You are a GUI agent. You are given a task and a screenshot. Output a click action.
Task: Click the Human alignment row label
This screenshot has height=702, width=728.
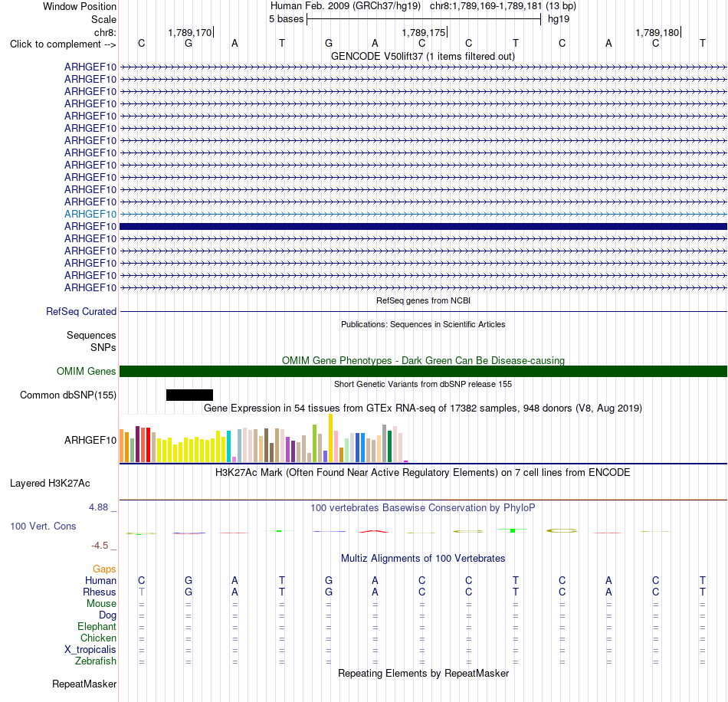click(x=100, y=581)
